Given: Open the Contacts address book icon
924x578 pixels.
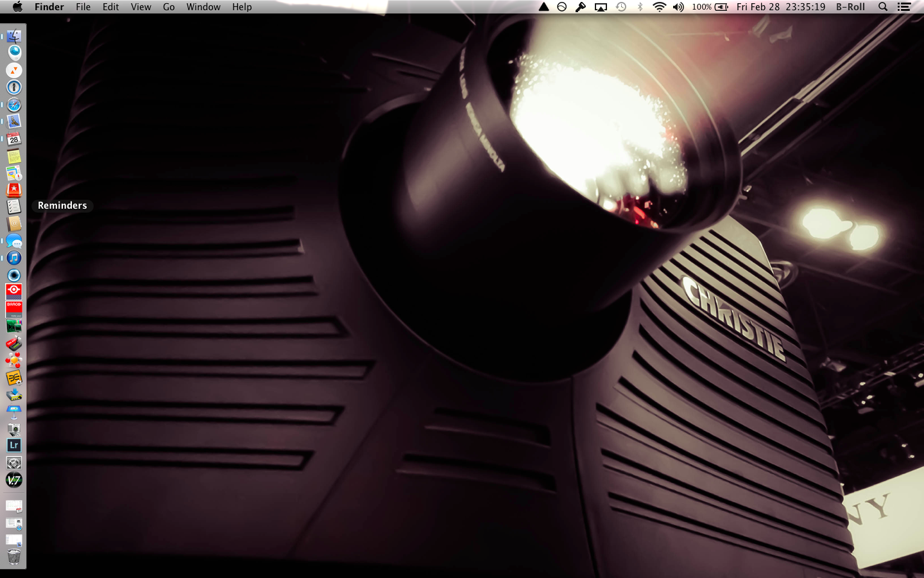Looking at the screenshot, I should coord(14,223).
